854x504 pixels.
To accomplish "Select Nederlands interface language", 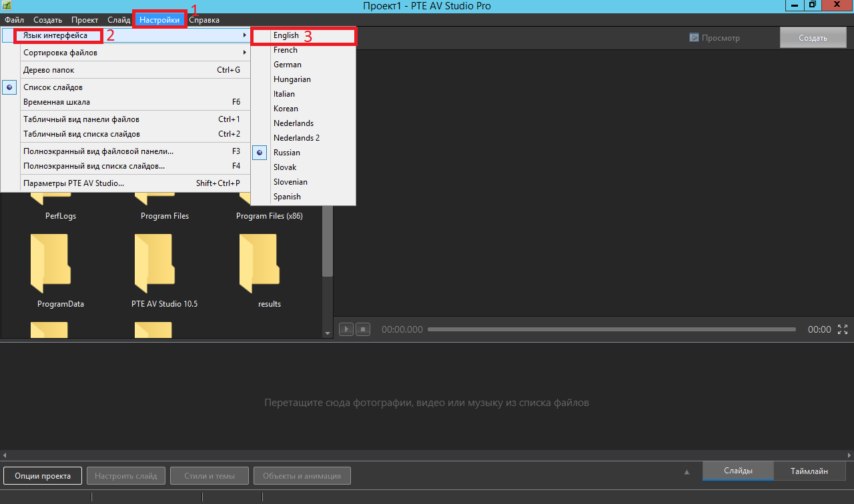I will (304, 123).
